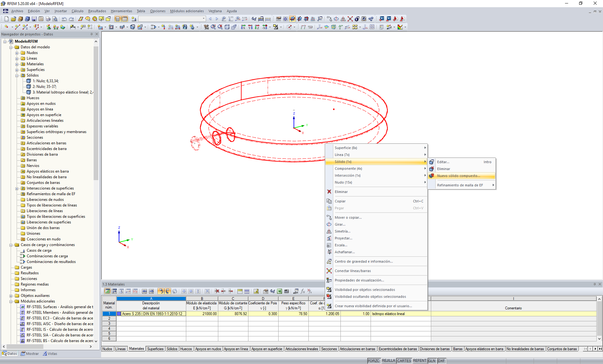Select the view in X direction icon

point(243,27)
